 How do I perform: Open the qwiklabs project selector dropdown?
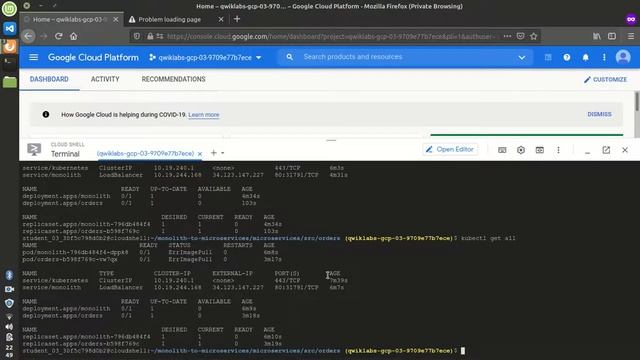pyautogui.click(x=205, y=58)
